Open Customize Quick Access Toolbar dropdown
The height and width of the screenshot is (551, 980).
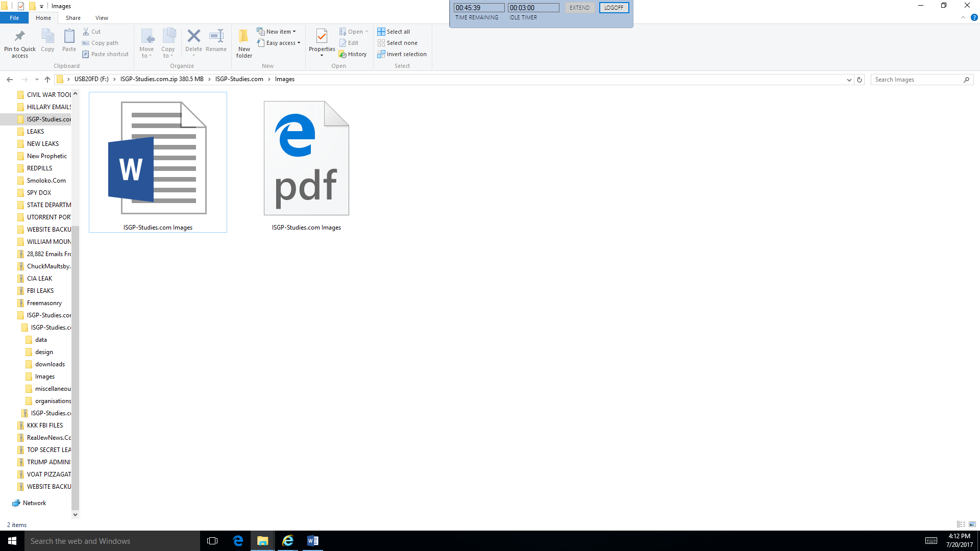[41, 6]
